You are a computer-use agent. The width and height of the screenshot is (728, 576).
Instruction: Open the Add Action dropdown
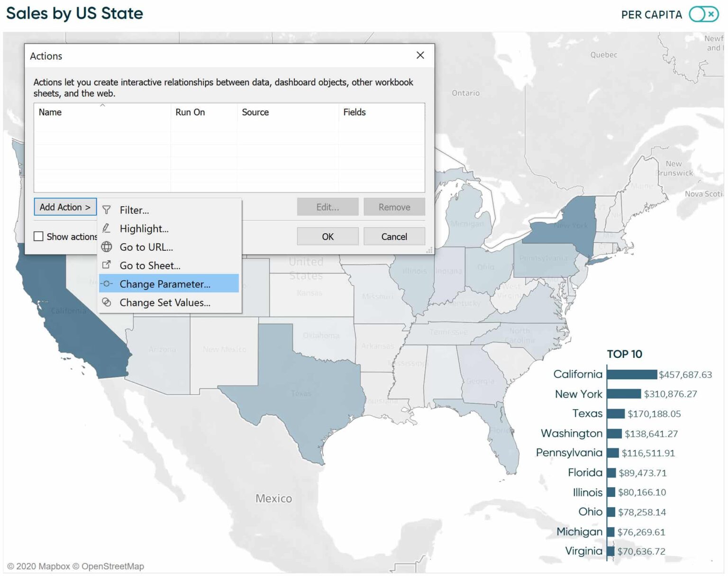(x=65, y=207)
